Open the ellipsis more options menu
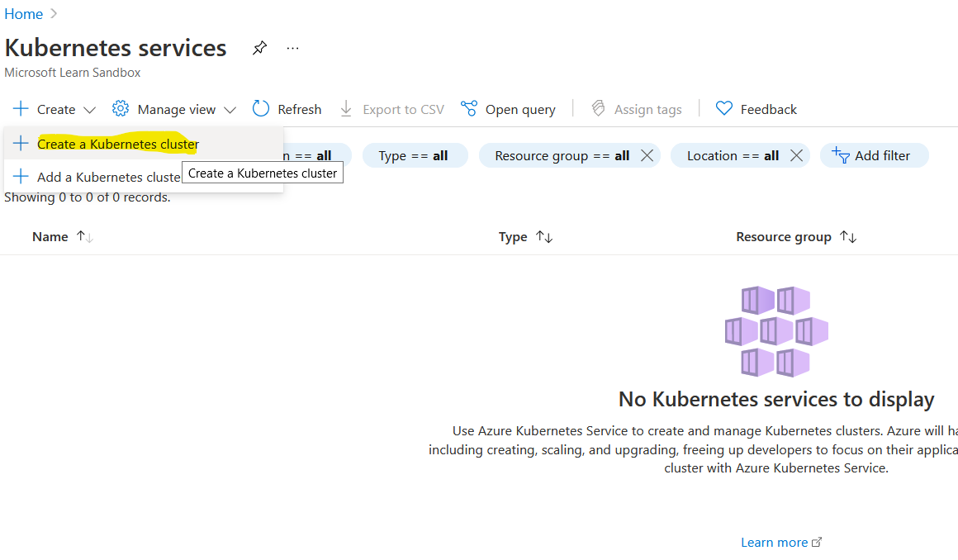Screen dimensions: 958x560 (292, 48)
